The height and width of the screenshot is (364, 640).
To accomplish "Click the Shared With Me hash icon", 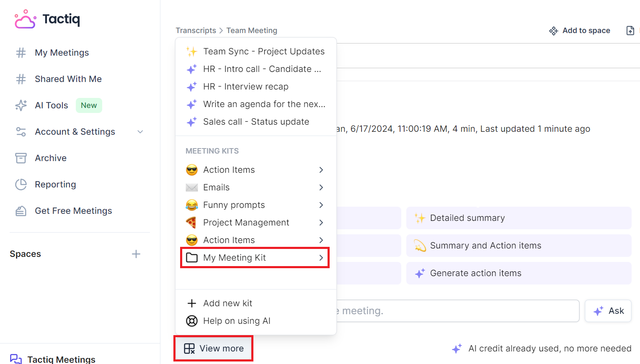I will pyautogui.click(x=21, y=79).
